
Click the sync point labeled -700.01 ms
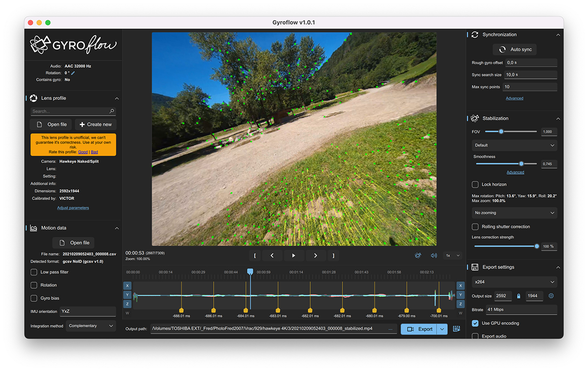point(439,310)
